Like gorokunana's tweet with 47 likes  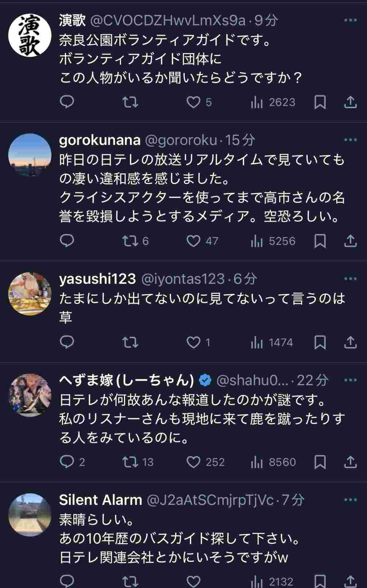point(193,241)
